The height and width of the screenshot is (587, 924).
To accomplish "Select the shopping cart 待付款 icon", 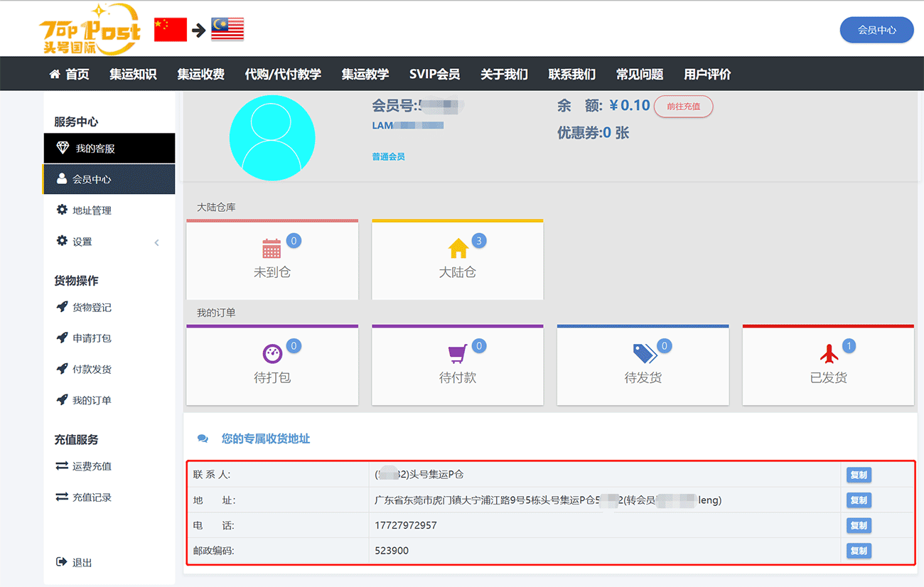I will pyautogui.click(x=458, y=354).
